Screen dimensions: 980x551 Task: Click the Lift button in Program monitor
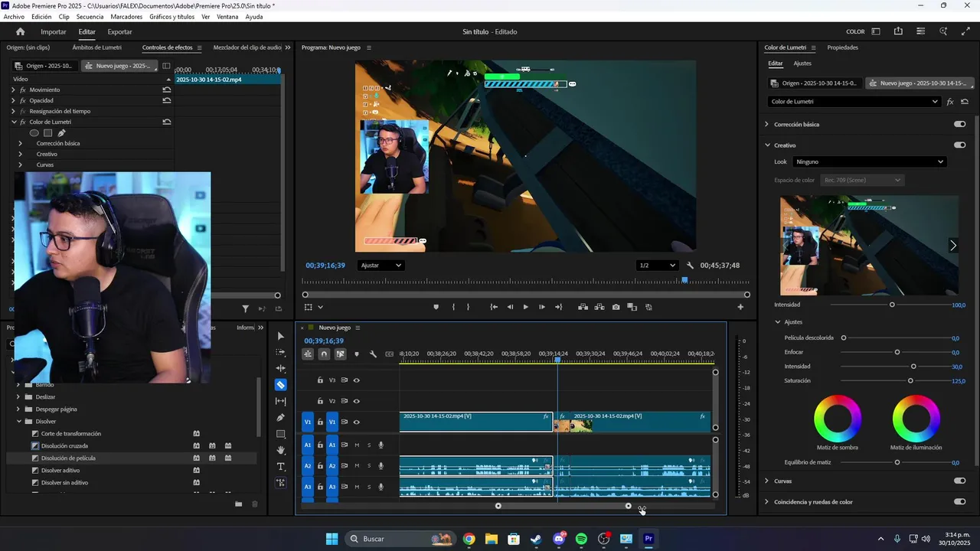coord(583,307)
